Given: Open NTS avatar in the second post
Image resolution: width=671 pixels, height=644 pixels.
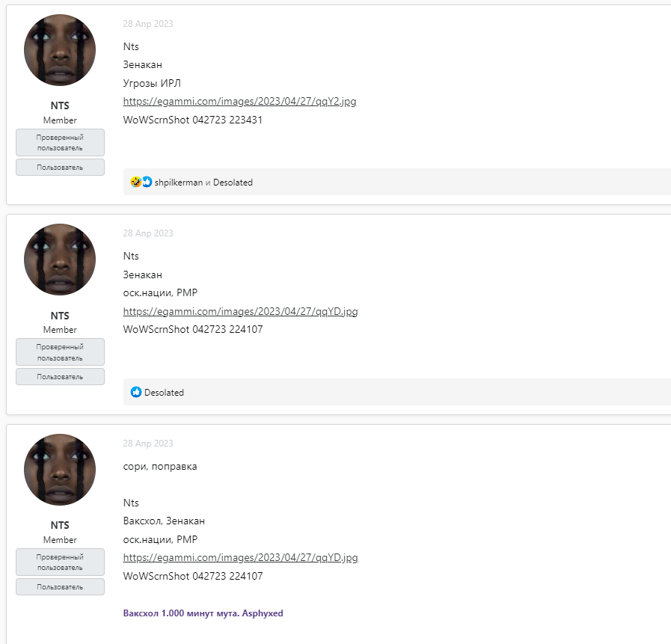Looking at the screenshot, I should coord(60,260).
